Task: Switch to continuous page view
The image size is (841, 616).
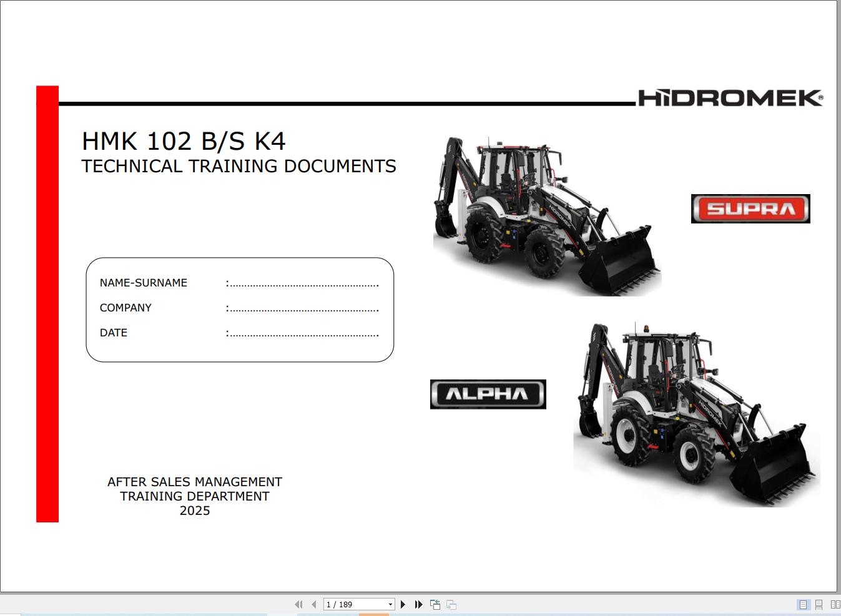Action: pos(819,604)
